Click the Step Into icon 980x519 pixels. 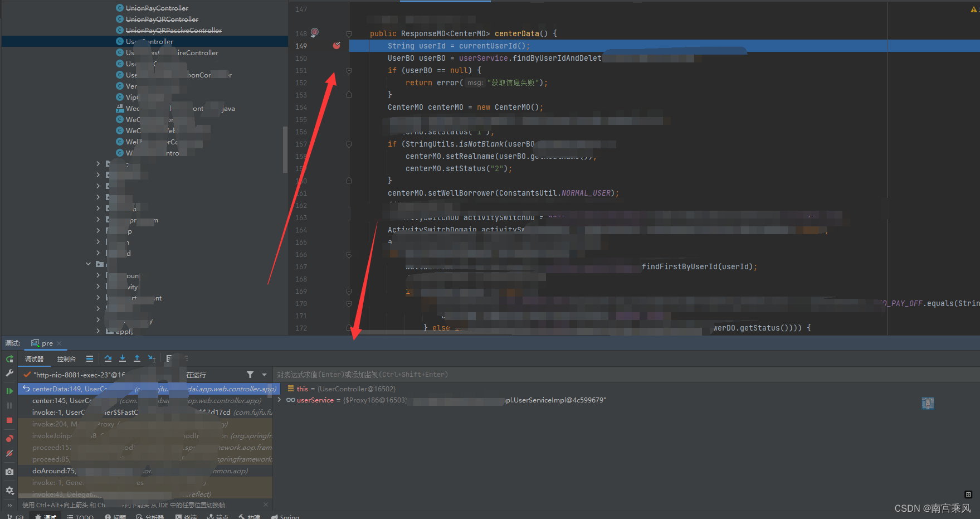(x=123, y=358)
